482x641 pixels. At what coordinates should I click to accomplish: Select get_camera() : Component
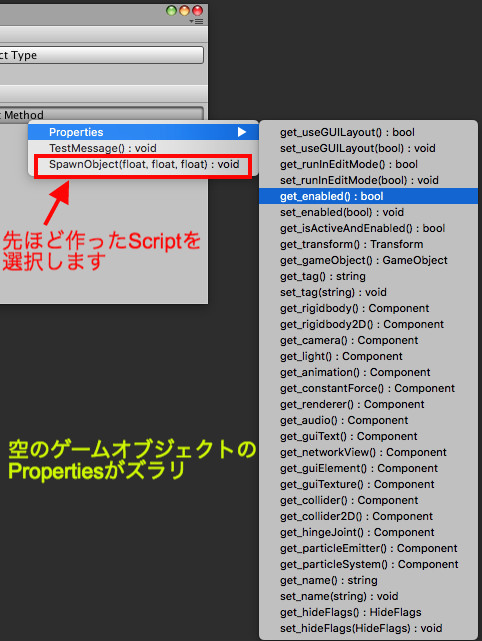click(368, 340)
